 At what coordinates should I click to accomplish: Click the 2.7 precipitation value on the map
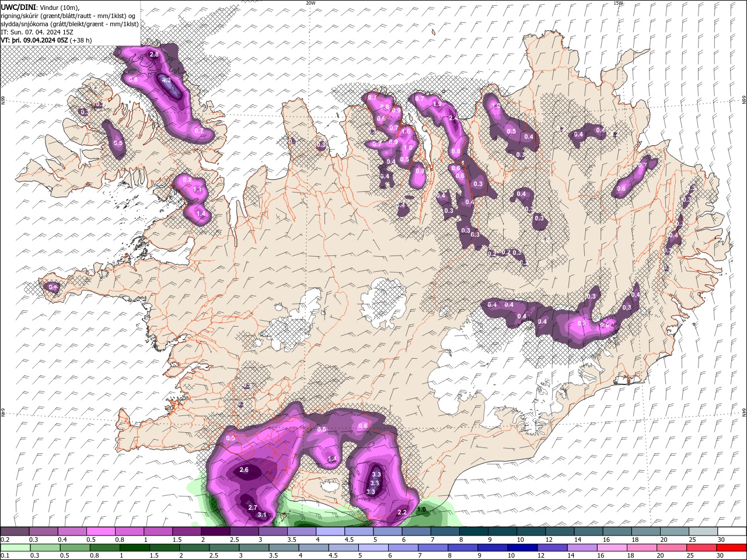(253, 508)
